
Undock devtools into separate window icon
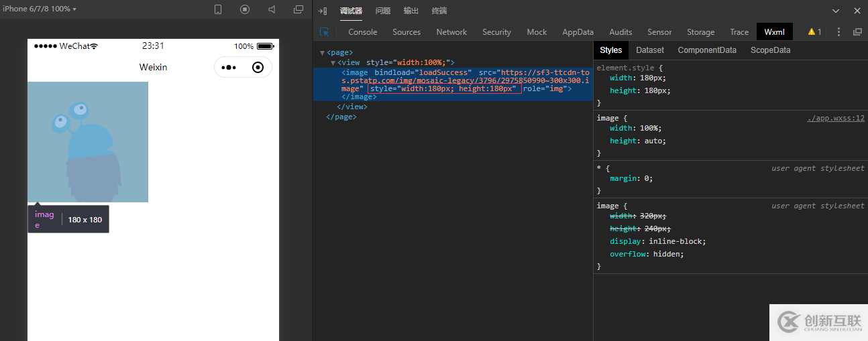point(857,31)
